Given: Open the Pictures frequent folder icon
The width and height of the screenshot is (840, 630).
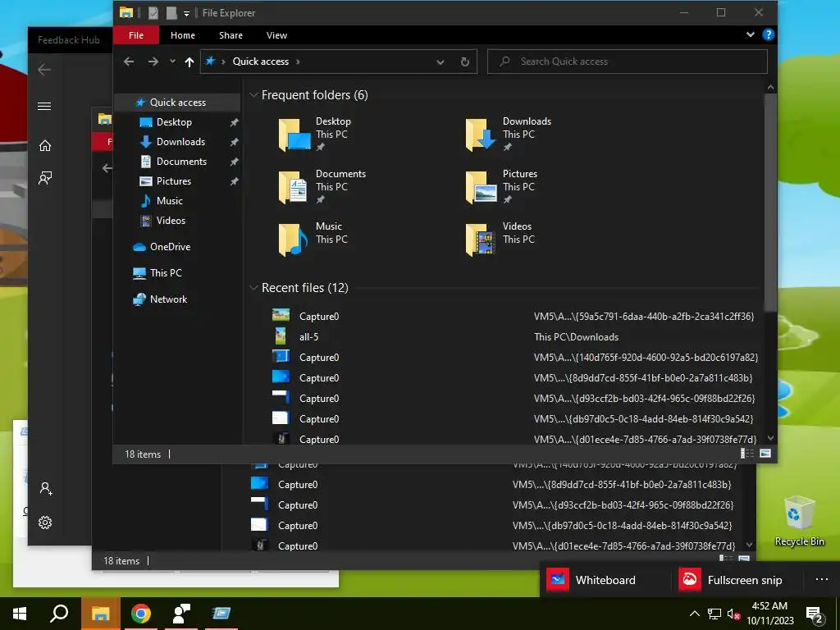Looking at the screenshot, I should [481, 187].
